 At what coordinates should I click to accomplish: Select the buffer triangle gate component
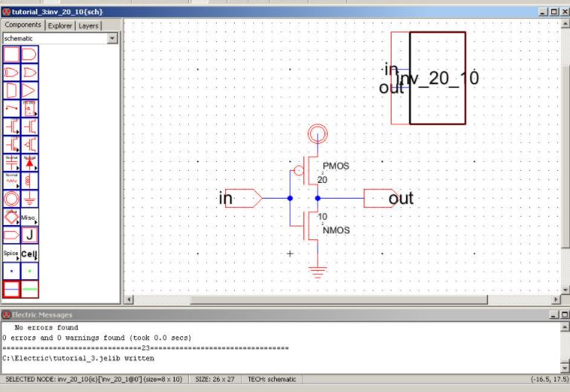[30, 90]
